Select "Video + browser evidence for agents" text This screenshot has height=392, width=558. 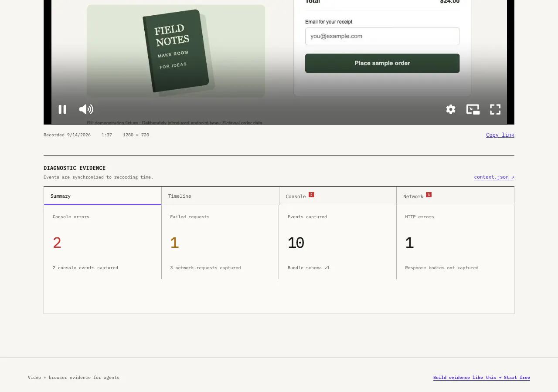pyautogui.click(x=74, y=378)
